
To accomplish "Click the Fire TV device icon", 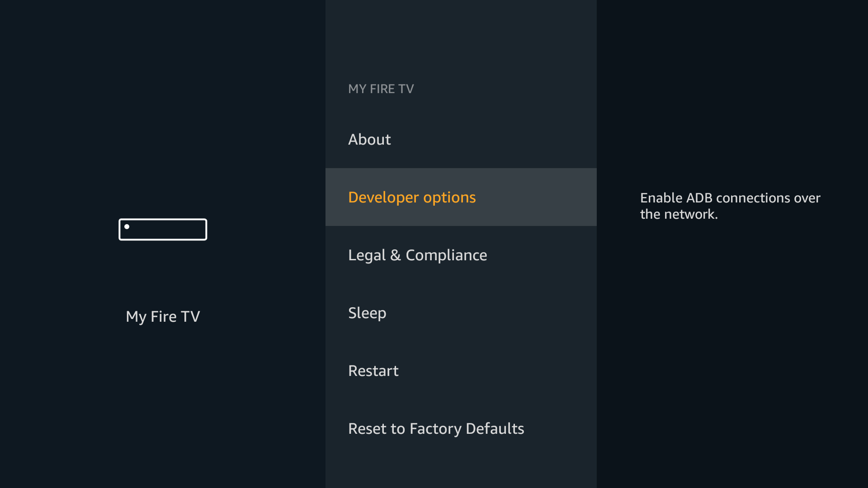I will coord(163,230).
